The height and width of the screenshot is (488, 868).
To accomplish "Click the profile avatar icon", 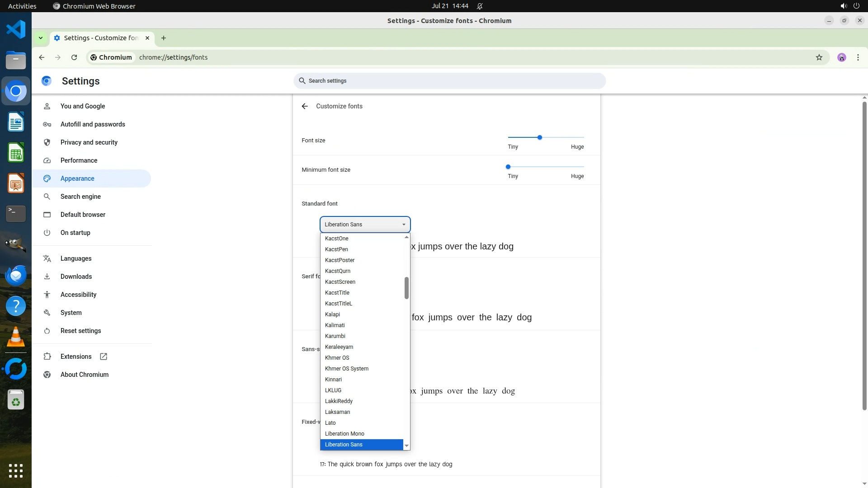I will point(841,57).
